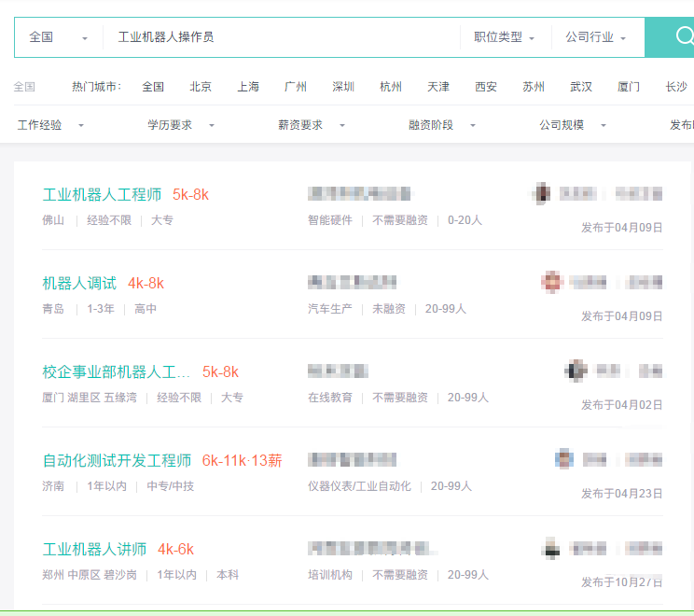Expand the 薪资要求 filter

(312, 125)
